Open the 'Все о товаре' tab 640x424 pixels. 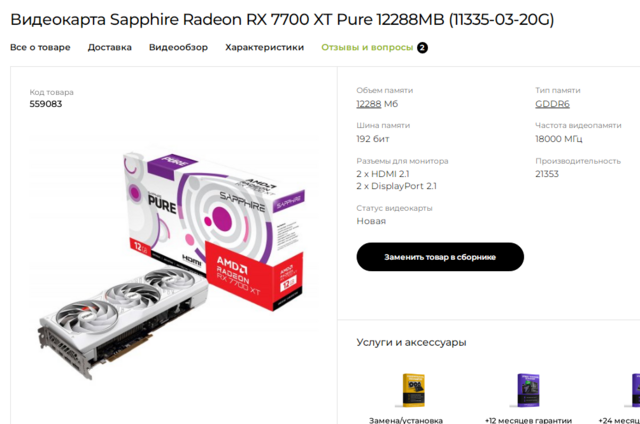pos(40,47)
